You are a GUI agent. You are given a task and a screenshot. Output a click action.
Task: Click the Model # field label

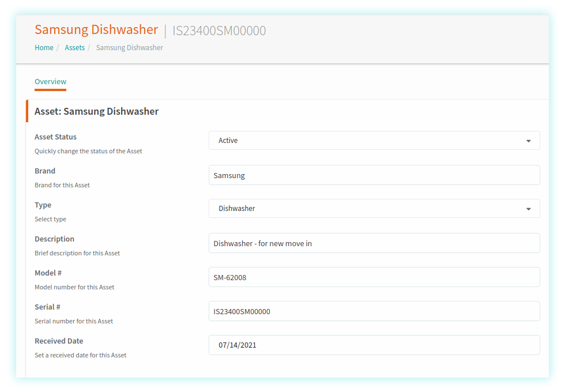click(x=48, y=273)
